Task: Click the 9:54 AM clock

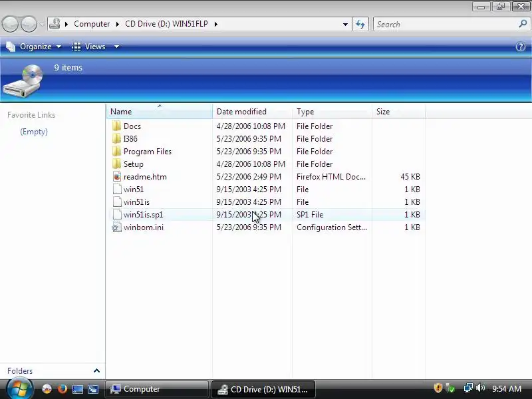Action: pos(507,388)
